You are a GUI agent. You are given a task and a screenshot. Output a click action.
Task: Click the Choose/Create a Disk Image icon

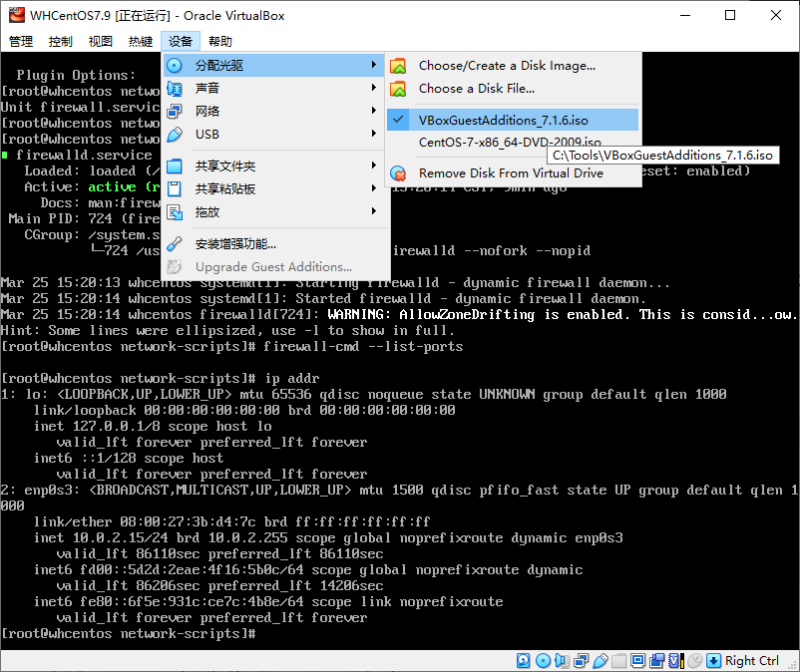pos(398,66)
